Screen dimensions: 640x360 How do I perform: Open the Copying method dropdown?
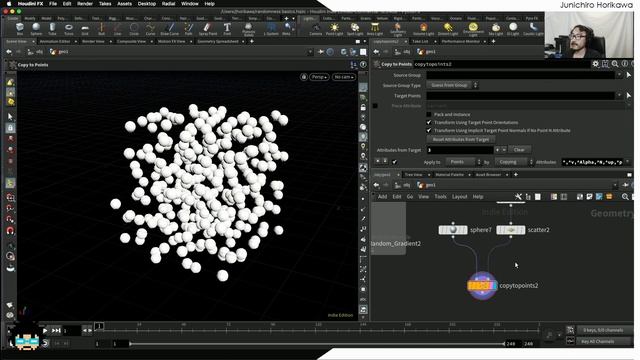(x=514, y=162)
